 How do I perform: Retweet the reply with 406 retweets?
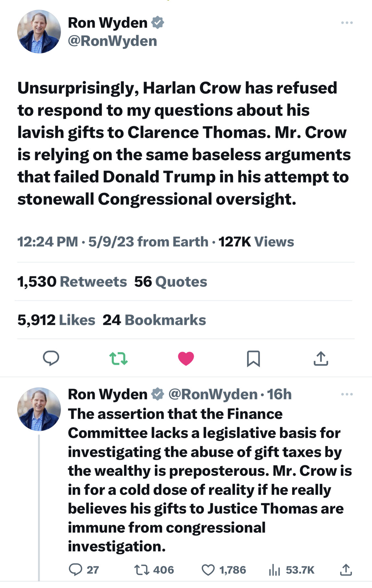point(142,570)
